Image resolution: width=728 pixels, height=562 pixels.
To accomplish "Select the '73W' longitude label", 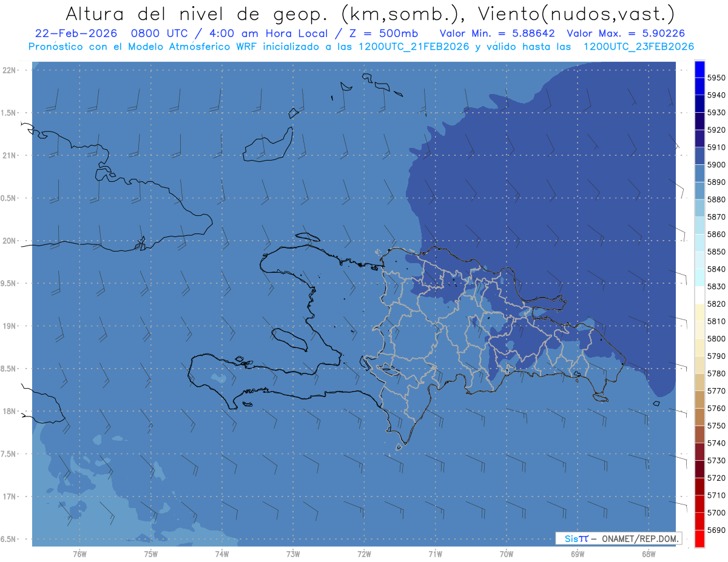I will (293, 554).
